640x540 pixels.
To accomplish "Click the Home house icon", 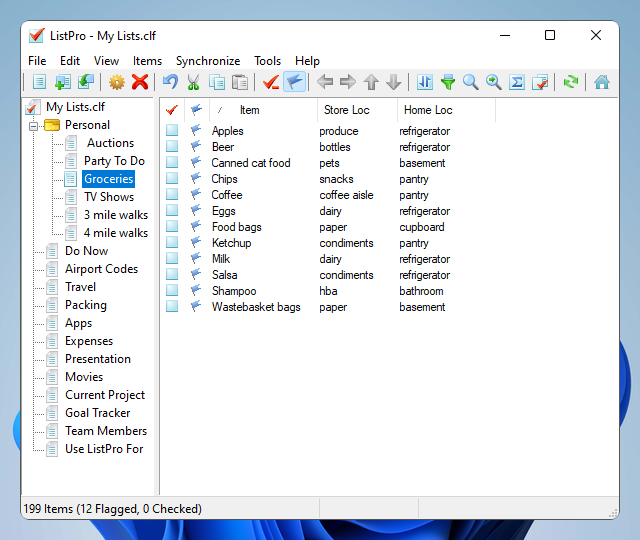I will [x=602, y=82].
